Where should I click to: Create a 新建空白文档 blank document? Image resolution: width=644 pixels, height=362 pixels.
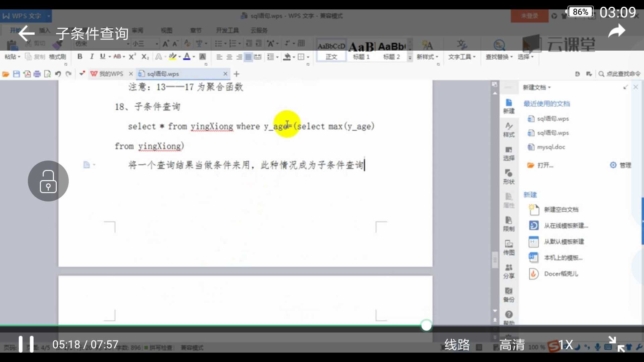pyautogui.click(x=553, y=209)
